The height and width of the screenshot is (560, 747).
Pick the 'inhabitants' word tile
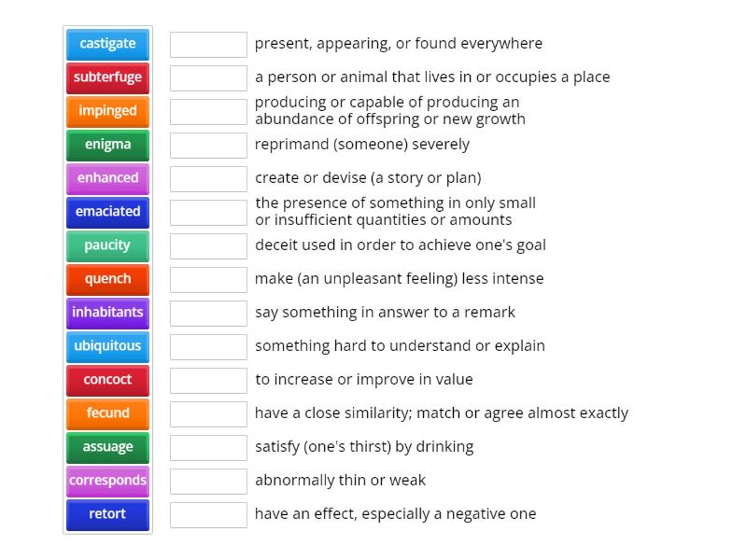(x=107, y=313)
